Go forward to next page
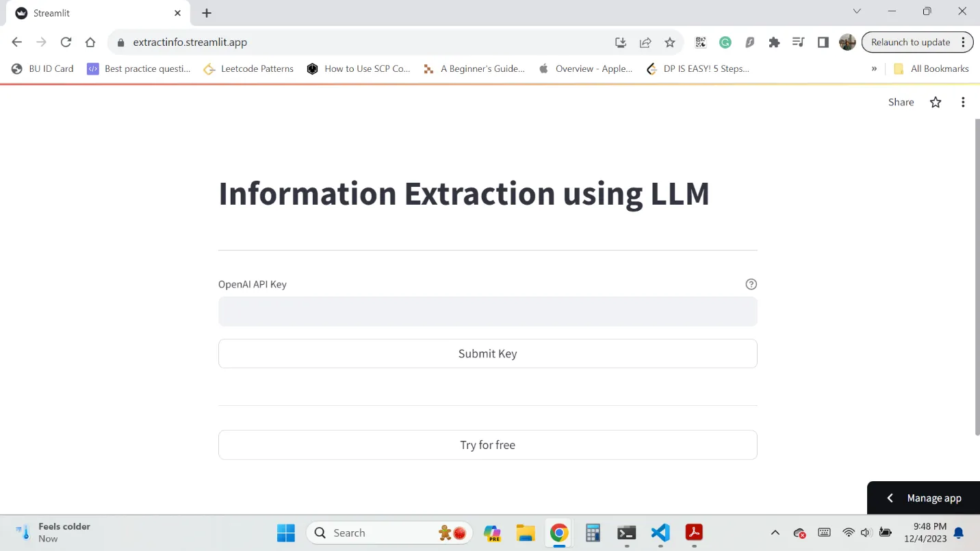Image resolution: width=980 pixels, height=551 pixels. click(42, 42)
